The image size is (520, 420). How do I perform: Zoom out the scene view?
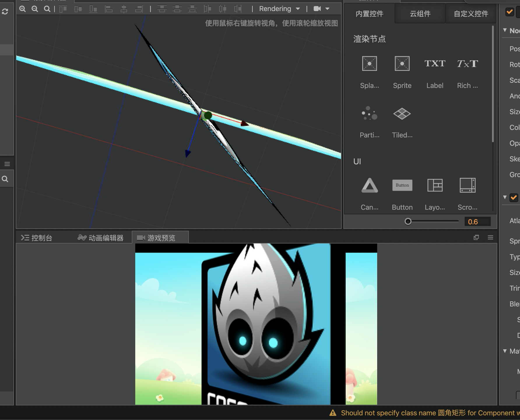click(35, 9)
